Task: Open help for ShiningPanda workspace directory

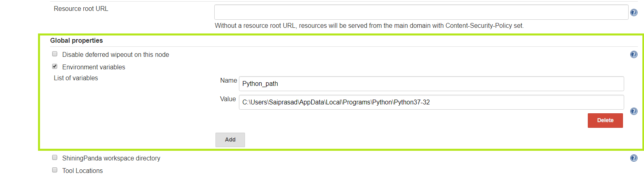Action: [x=634, y=158]
